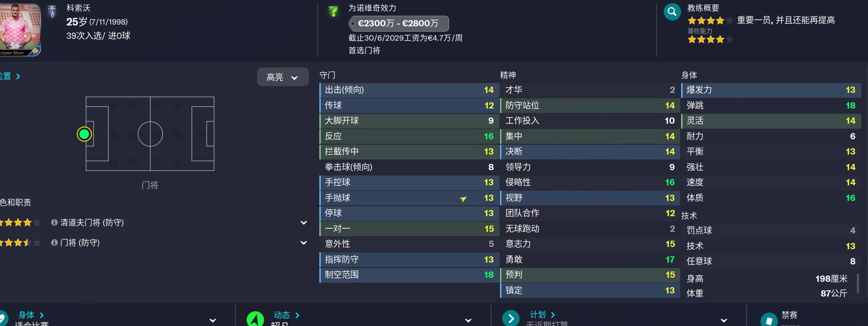Click info icon beside 门将 (防守)
Screen dimensions: 868x326
click(x=54, y=242)
